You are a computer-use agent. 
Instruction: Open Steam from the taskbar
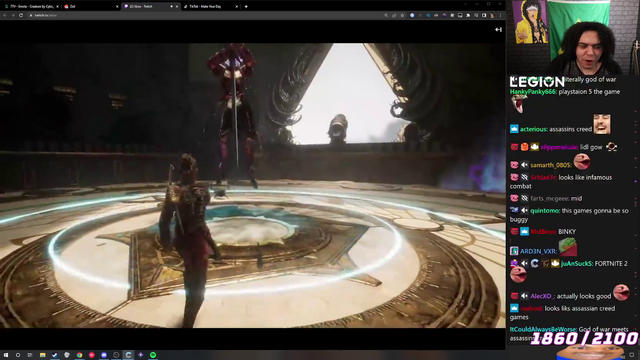point(55,355)
